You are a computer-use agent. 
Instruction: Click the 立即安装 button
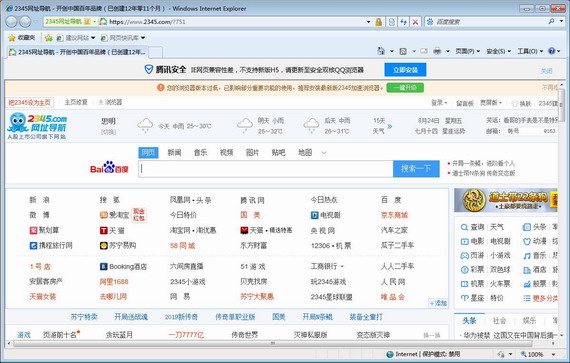(405, 70)
